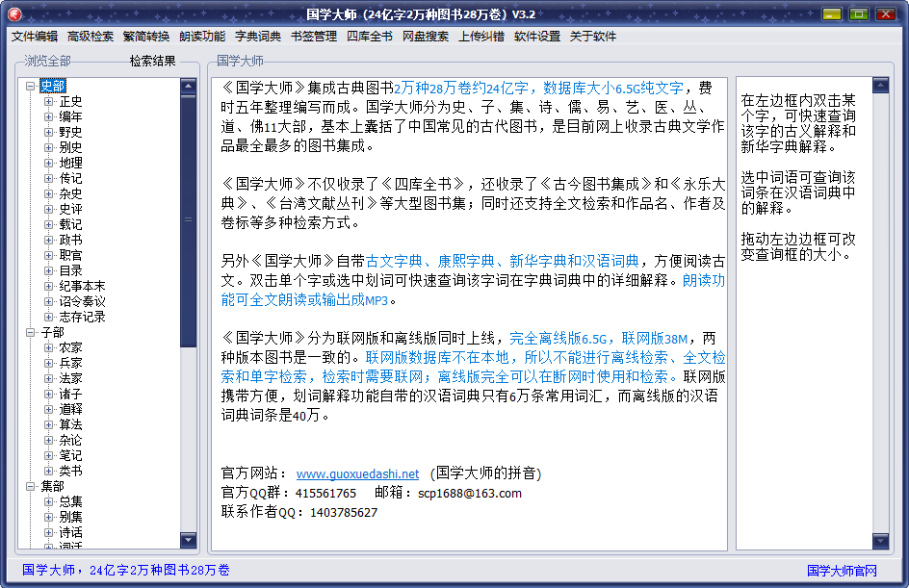Expand the 纪事本末 node
The width and height of the screenshot is (909, 588).
click(x=49, y=286)
